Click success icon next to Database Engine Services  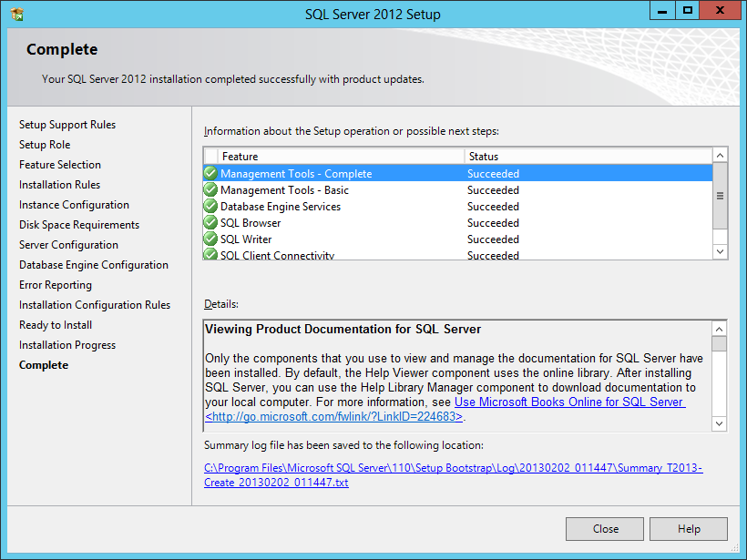pos(210,207)
